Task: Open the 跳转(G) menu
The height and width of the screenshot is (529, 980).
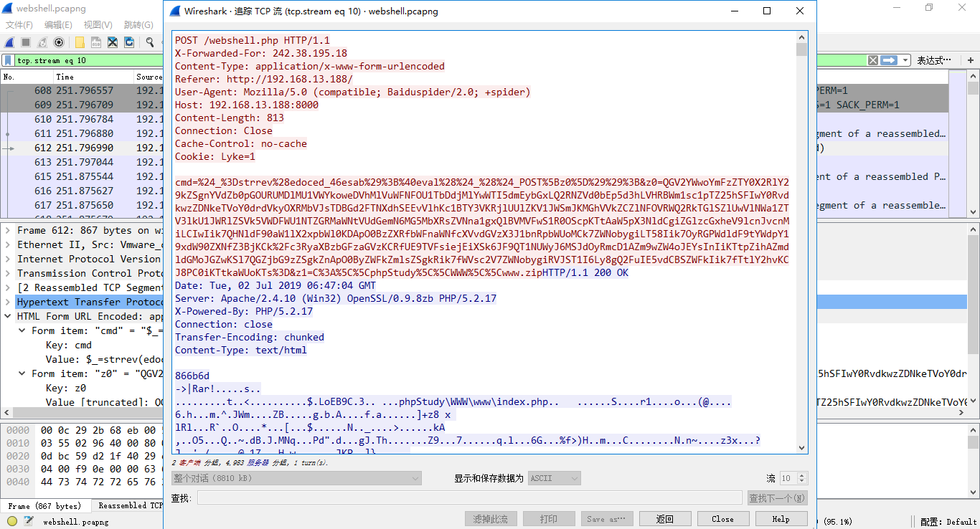Action: pyautogui.click(x=138, y=24)
